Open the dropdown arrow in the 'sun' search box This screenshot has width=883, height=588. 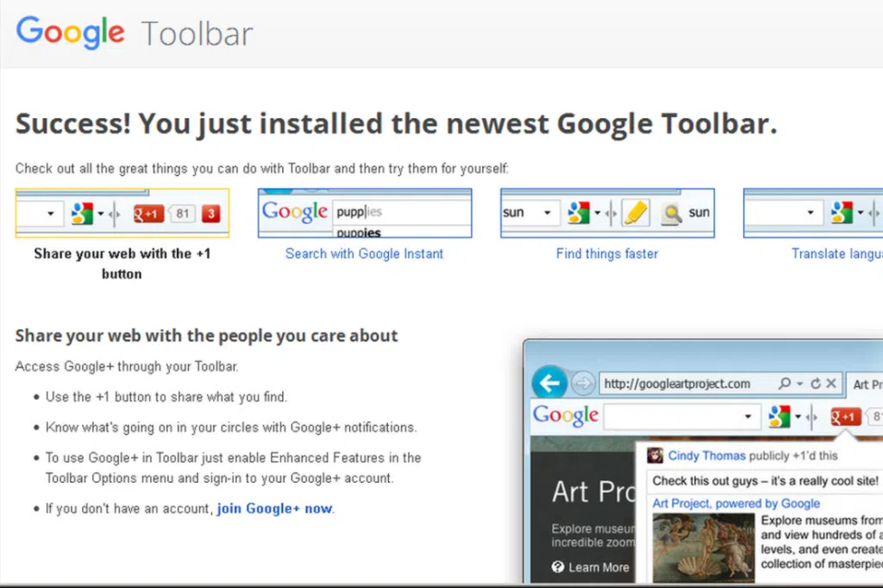(547, 213)
